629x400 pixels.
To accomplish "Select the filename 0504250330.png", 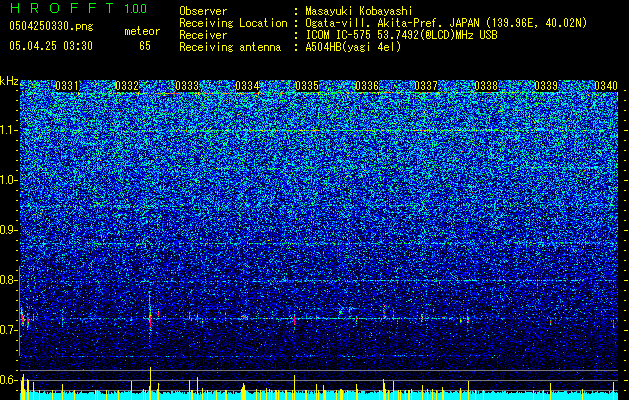I will [51, 26].
